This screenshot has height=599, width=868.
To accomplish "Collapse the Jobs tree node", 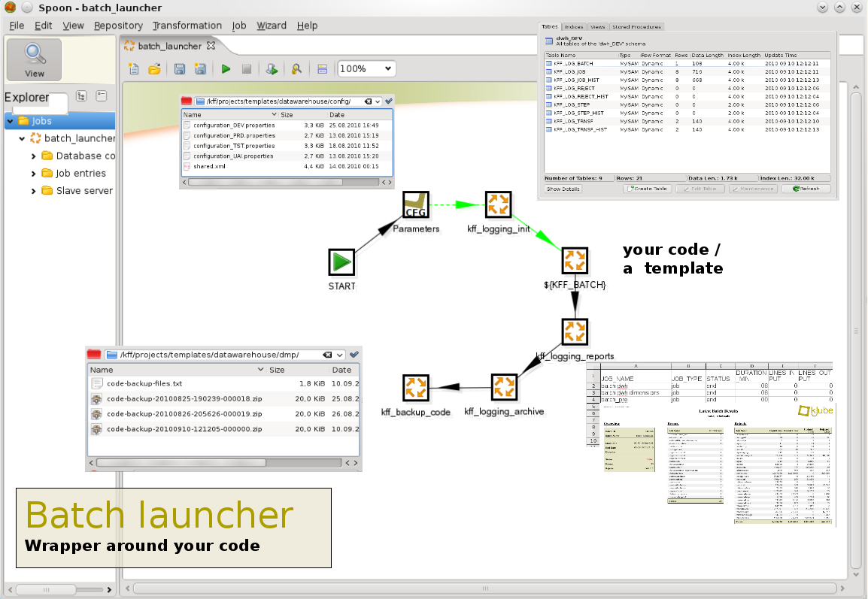I will 10,120.
